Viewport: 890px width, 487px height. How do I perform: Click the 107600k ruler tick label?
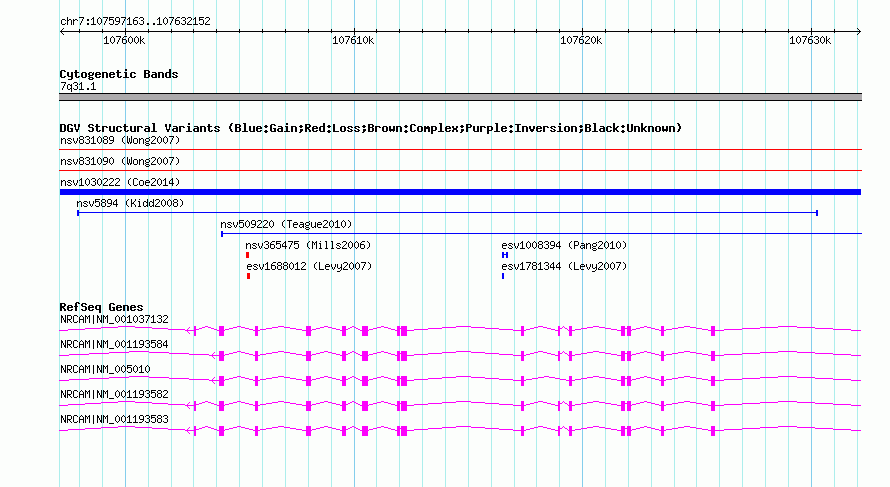click(124, 40)
